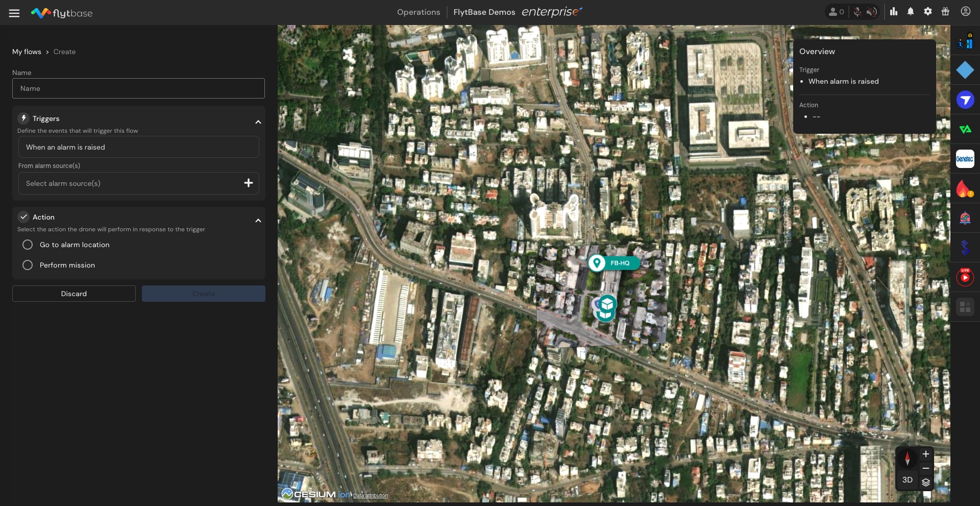Click the compass to reset north
The height and width of the screenshot is (506, 980).
point(907,458)
